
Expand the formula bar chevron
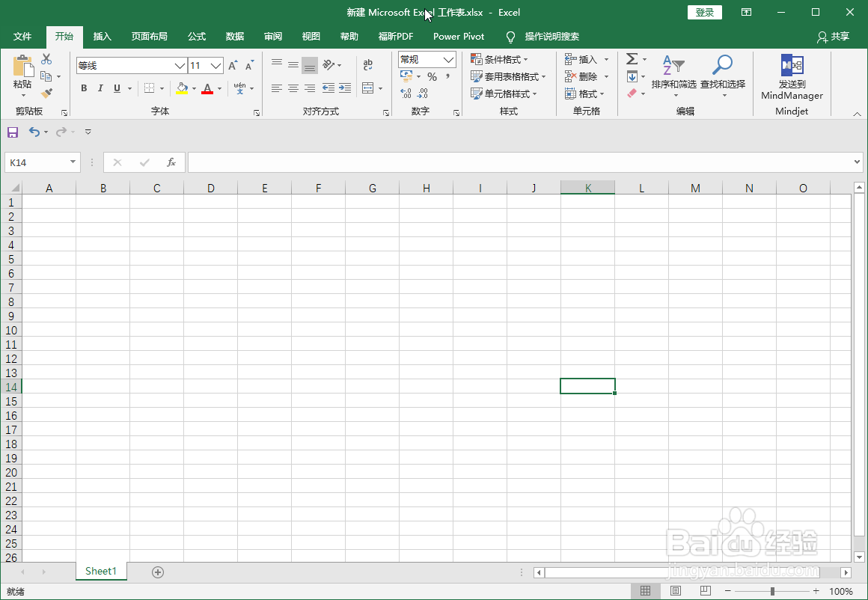pos(857,162)
